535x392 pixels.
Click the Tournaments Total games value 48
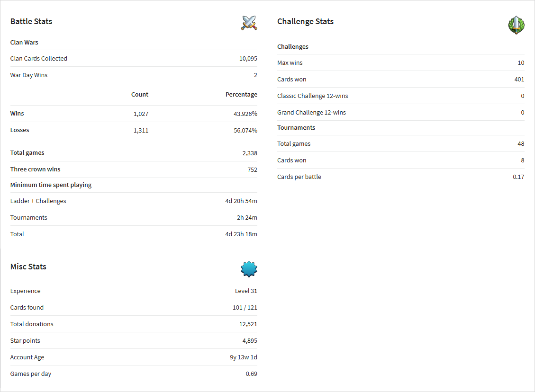[521, 144]
